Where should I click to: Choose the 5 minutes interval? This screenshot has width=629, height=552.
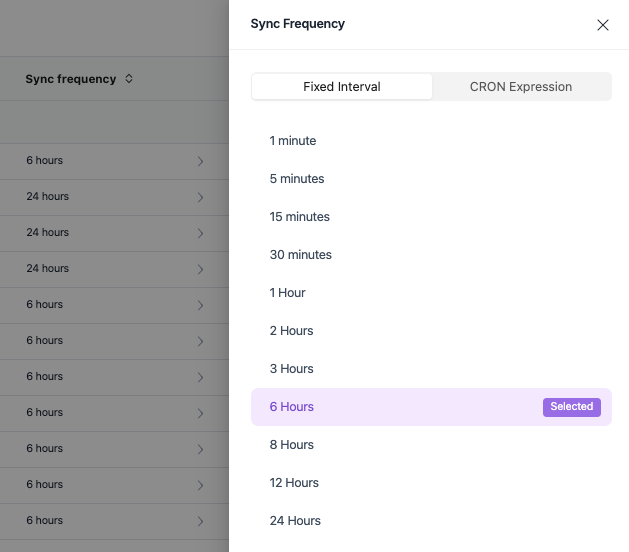click(x=297, y=179)
